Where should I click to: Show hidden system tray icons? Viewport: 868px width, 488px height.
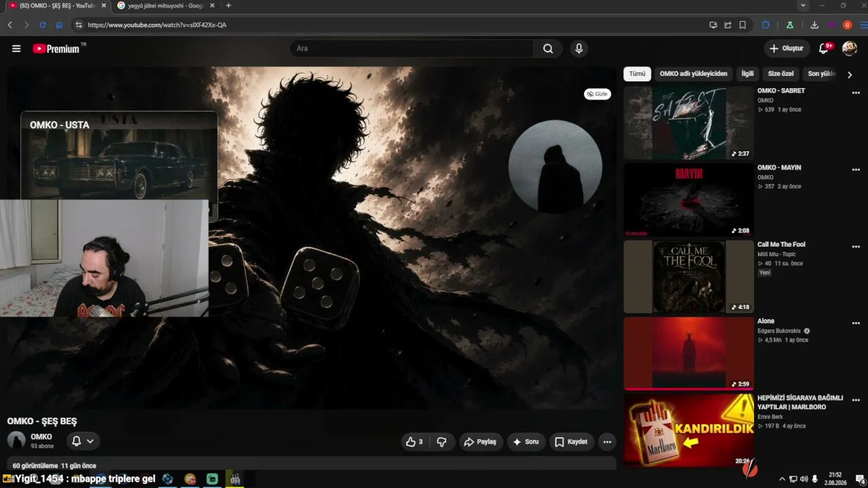[782, 479]
